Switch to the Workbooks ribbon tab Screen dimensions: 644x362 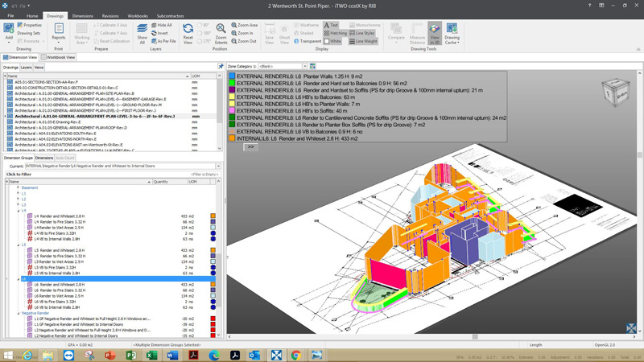tap(138, 16)
